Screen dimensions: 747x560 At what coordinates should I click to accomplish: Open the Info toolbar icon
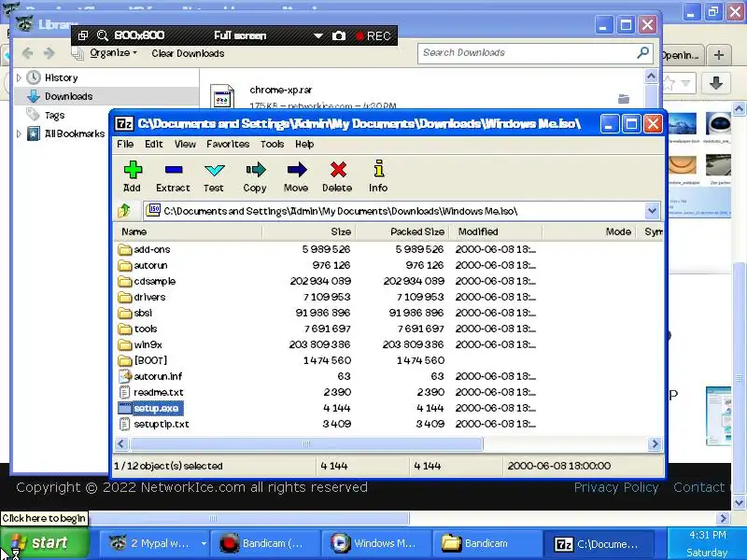tap(378, 176)
